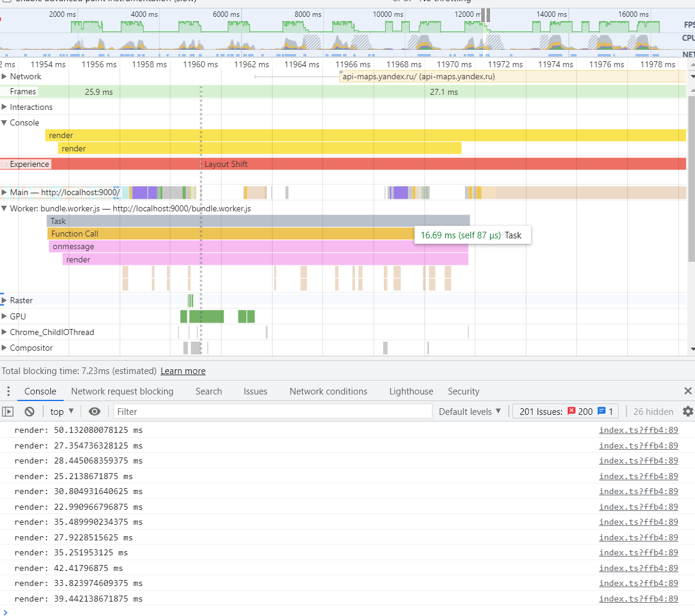Viewport: 695px width, 616px height.
Task: Expand the Chrome_ChildIOThread track
Action: 4,332
